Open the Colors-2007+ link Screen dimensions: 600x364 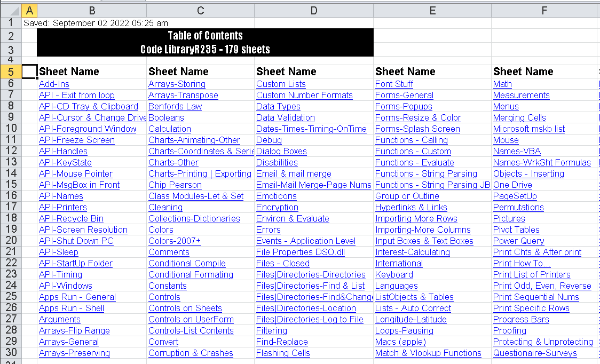click(175, 241)
